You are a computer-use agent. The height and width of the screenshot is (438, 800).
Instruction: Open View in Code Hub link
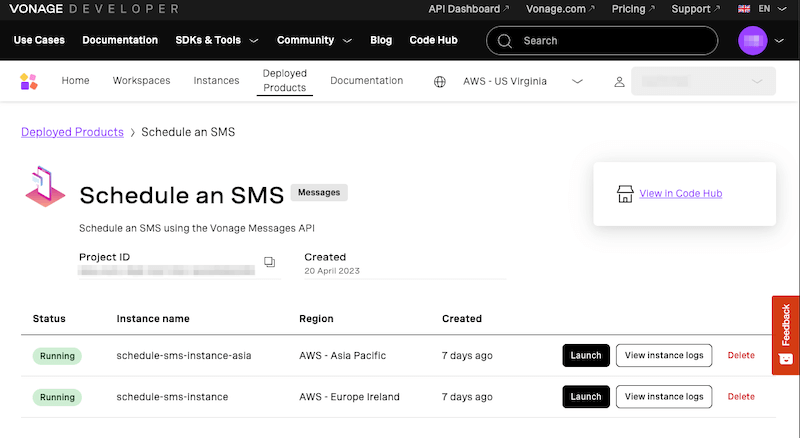680,193
